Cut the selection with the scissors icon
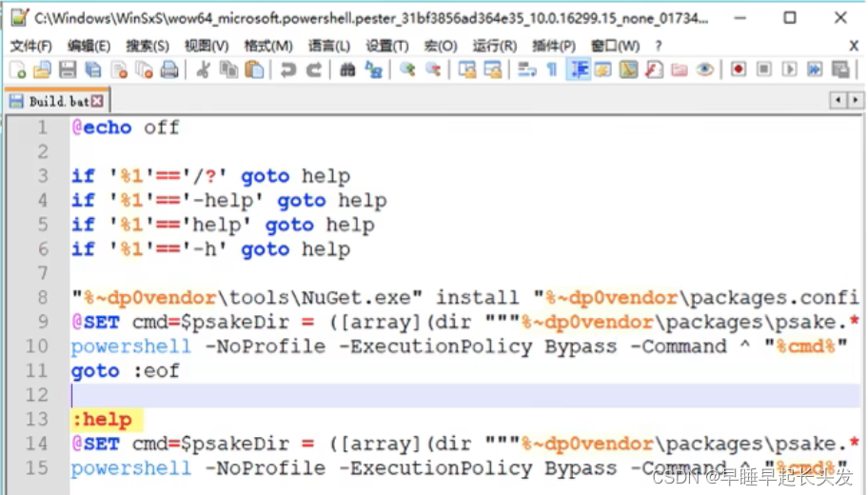 point(203,69)
